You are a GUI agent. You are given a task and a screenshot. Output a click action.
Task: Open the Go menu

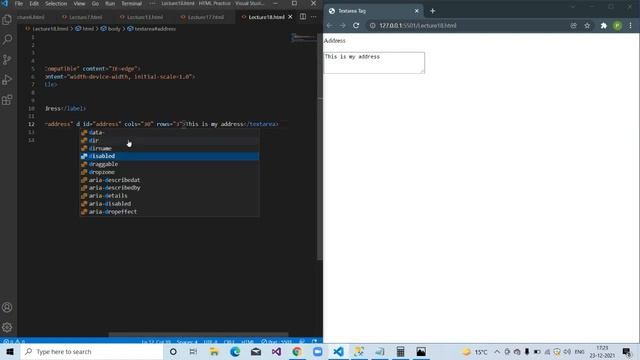[x=95, y=3]
